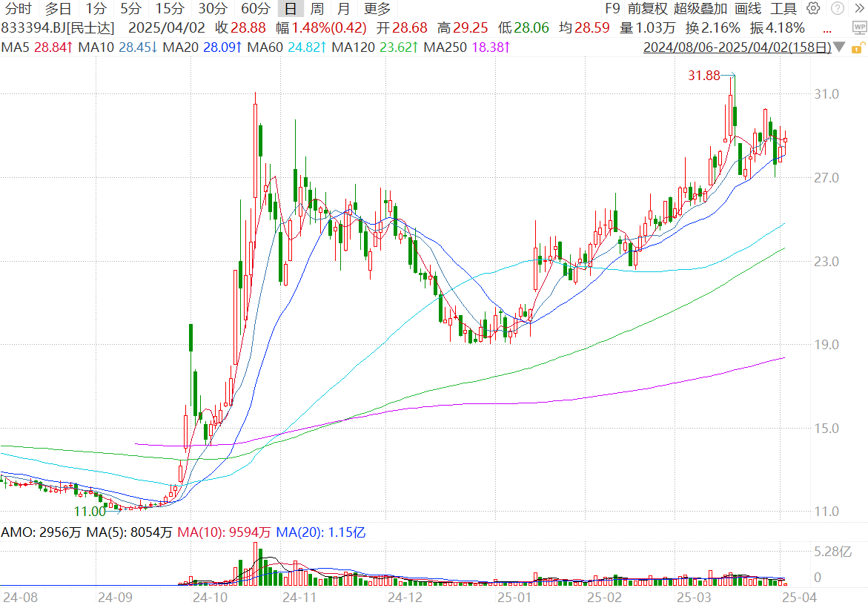
Task: Click the low price 低28.06
Action: (x=523, y=27)
